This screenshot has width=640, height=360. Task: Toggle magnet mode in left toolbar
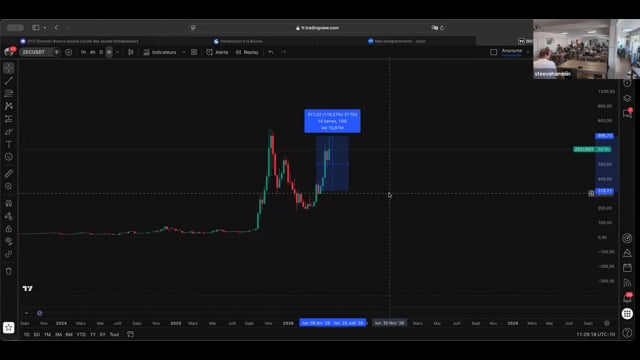tap(9, 203)
